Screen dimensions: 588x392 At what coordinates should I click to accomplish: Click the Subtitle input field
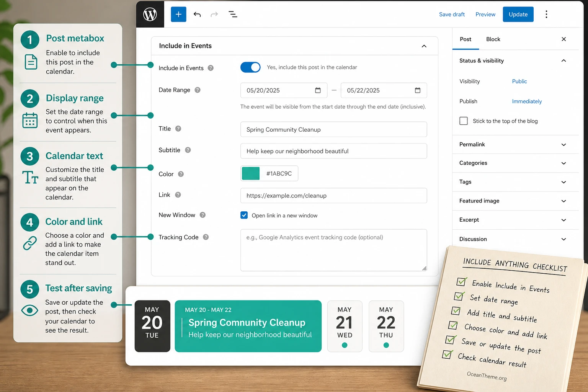pyautogui.click(x=333, y=151)
